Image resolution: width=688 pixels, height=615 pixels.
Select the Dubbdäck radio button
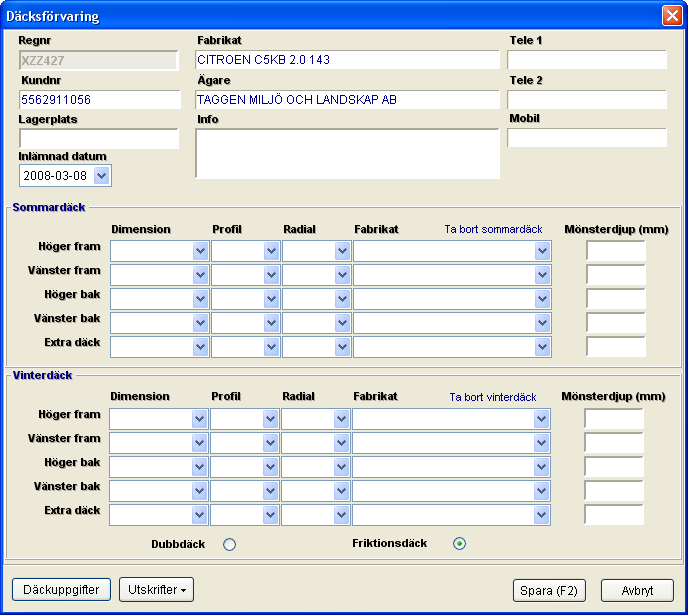[229, 544]
